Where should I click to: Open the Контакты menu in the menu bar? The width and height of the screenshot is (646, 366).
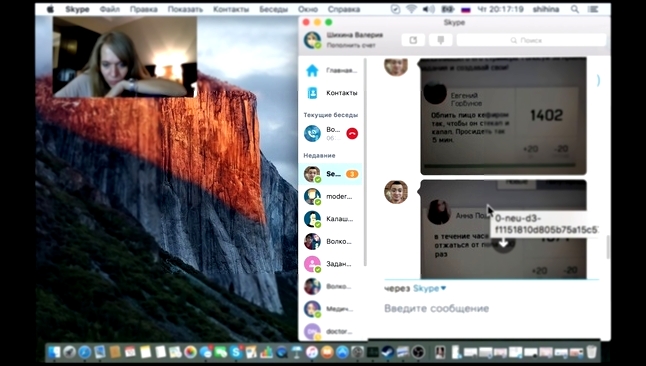point(231,9)
